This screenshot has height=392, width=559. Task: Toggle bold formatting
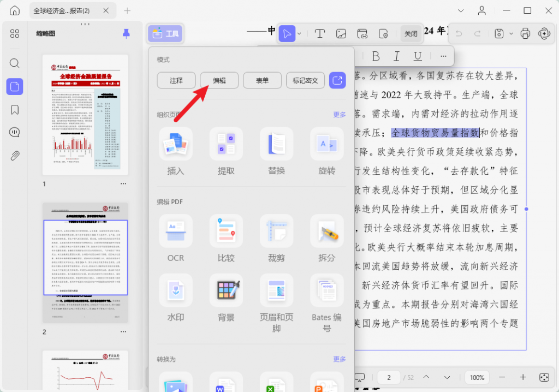point(376,56)
